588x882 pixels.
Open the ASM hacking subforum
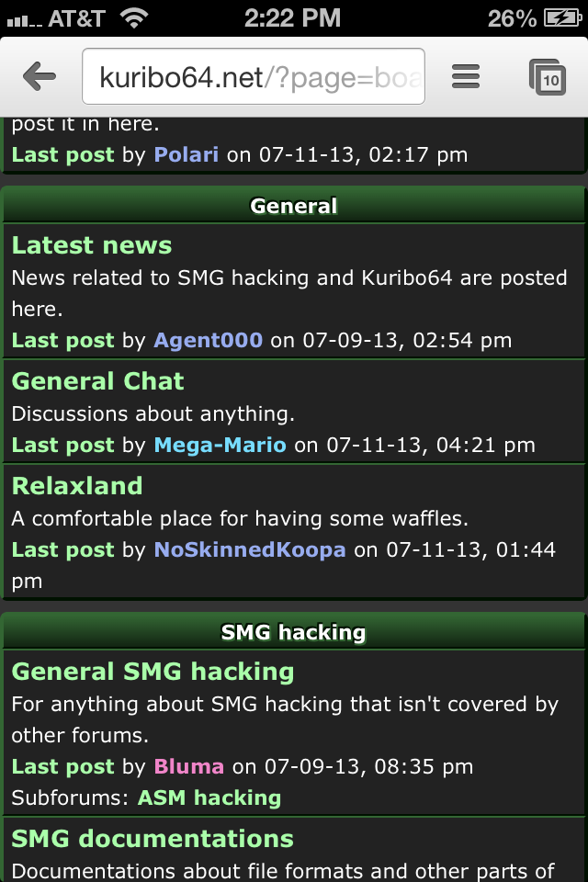point(209,797)
